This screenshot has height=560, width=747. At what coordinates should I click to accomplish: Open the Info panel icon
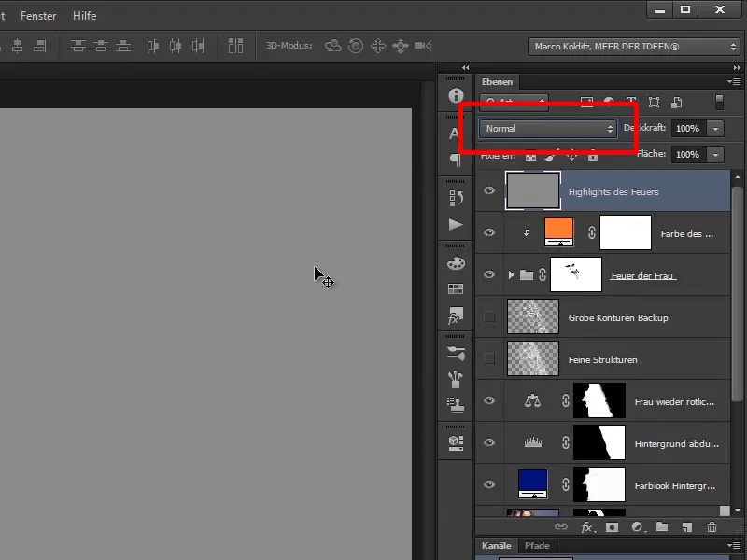(x=456, y=95)
